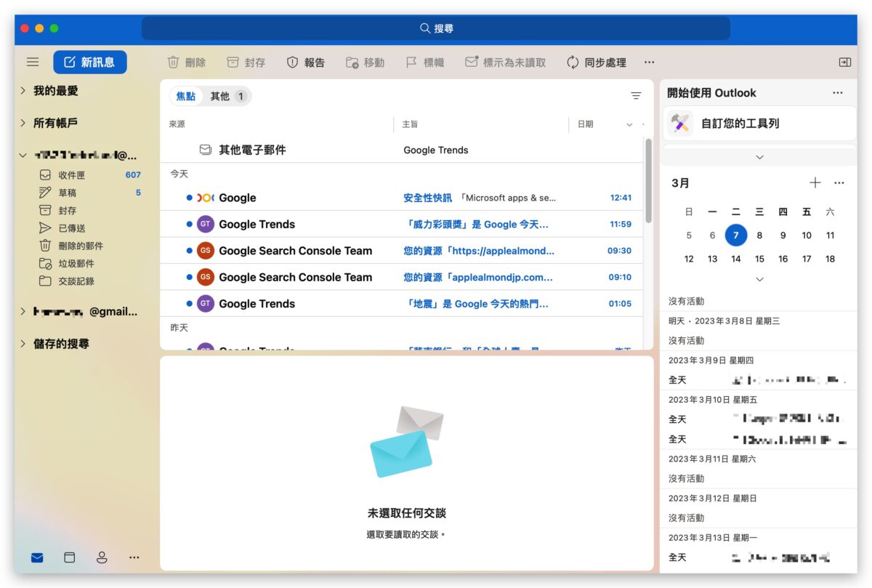
Task: Switch to 其他 tab
Action: click(227, 96)
